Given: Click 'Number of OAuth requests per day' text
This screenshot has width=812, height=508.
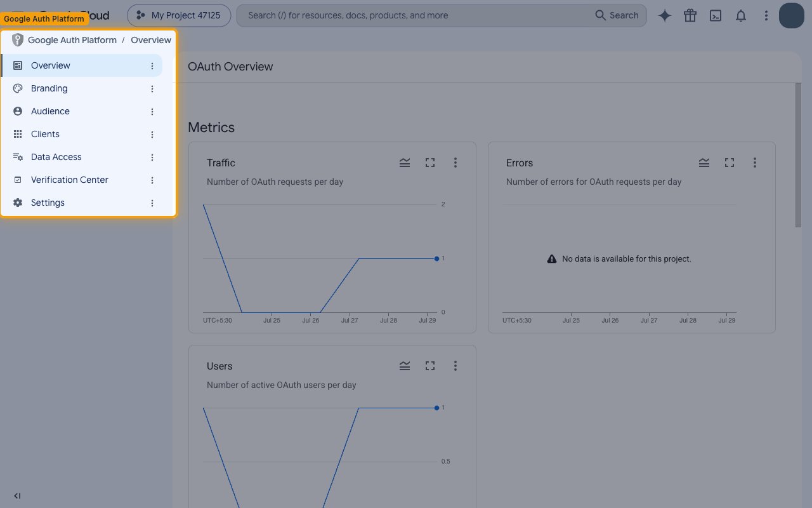Looking at the screenshot, I should point(275,182).
